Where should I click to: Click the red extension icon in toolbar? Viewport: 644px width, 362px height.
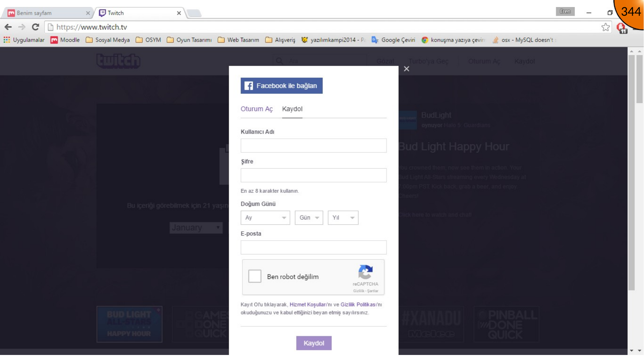tap(622, 28)
